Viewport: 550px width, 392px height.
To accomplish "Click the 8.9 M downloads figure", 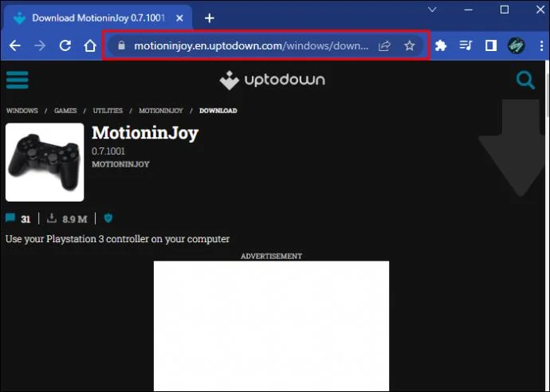I will point(75,219).
